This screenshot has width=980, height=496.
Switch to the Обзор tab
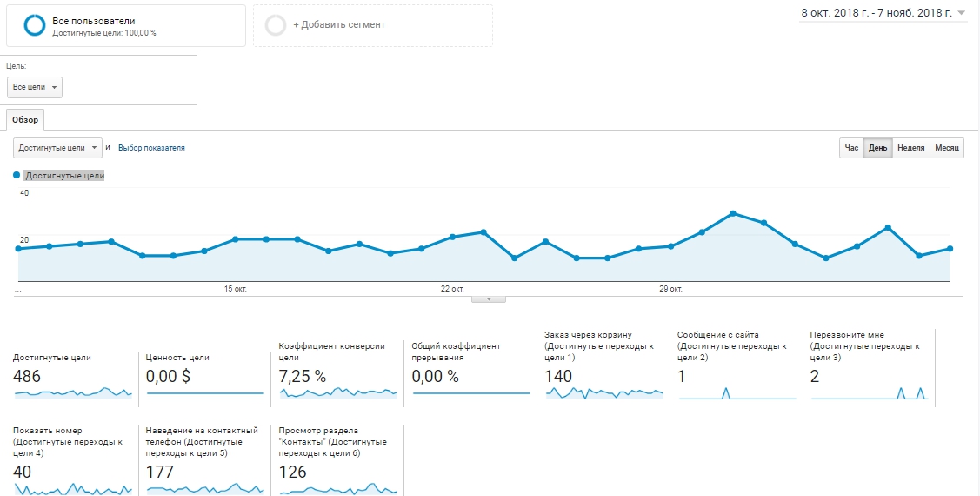(25, 119)
